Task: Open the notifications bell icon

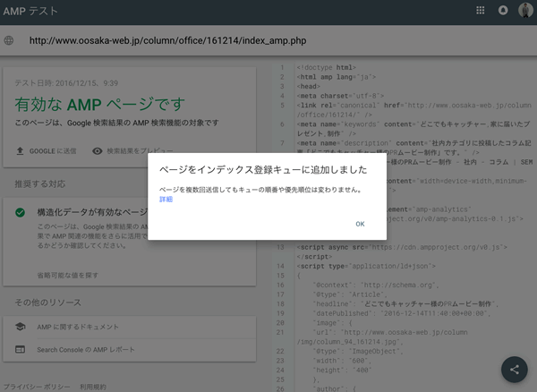Action: tap(503, 10)
